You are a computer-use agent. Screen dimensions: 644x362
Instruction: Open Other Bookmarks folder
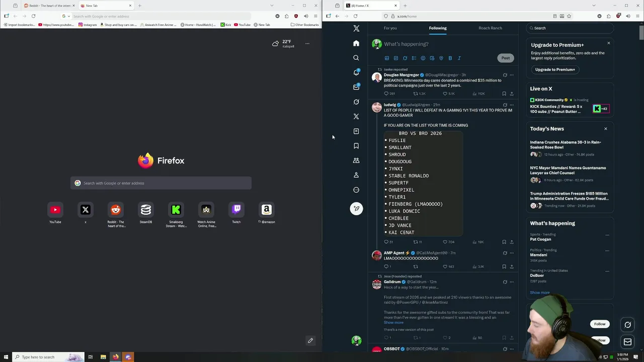point(304,25)
